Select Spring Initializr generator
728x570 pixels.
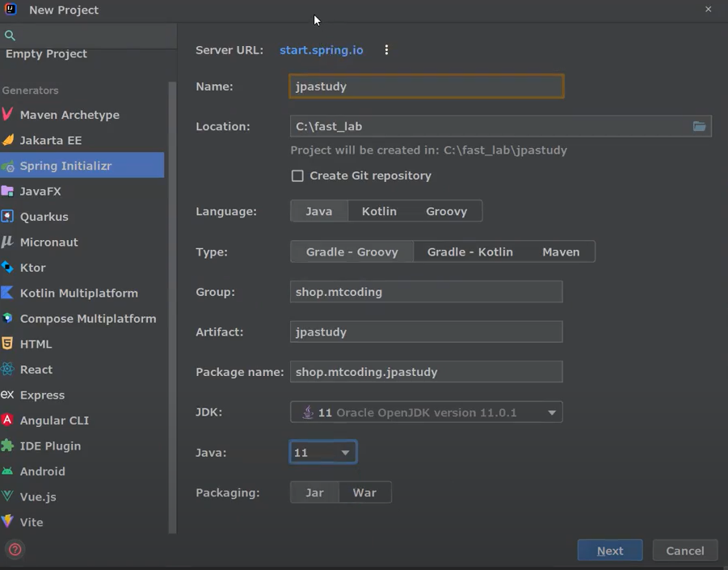point(82,166)
